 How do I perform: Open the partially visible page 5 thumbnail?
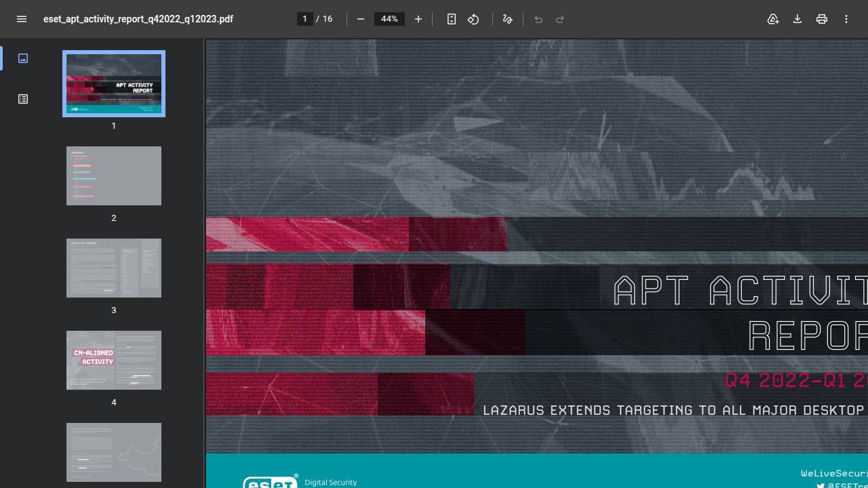114,452
